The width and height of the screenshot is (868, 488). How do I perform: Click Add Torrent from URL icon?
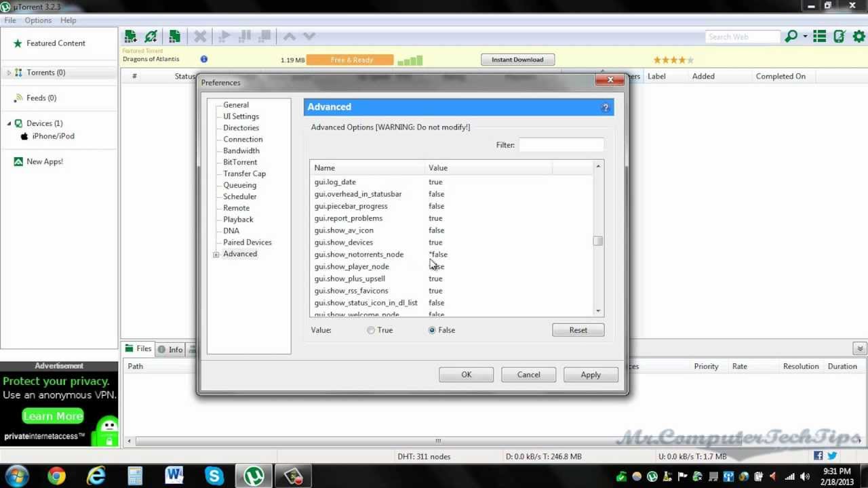coord(151,37)
